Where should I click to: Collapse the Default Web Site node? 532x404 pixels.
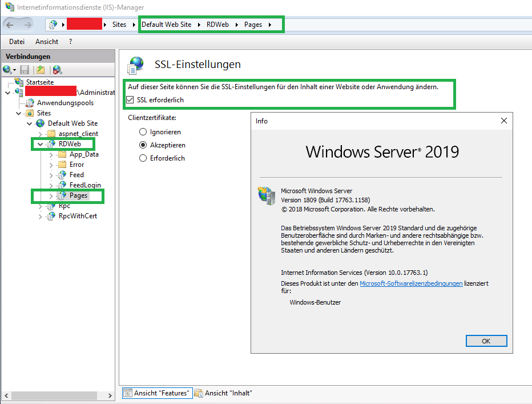point(30,123)
